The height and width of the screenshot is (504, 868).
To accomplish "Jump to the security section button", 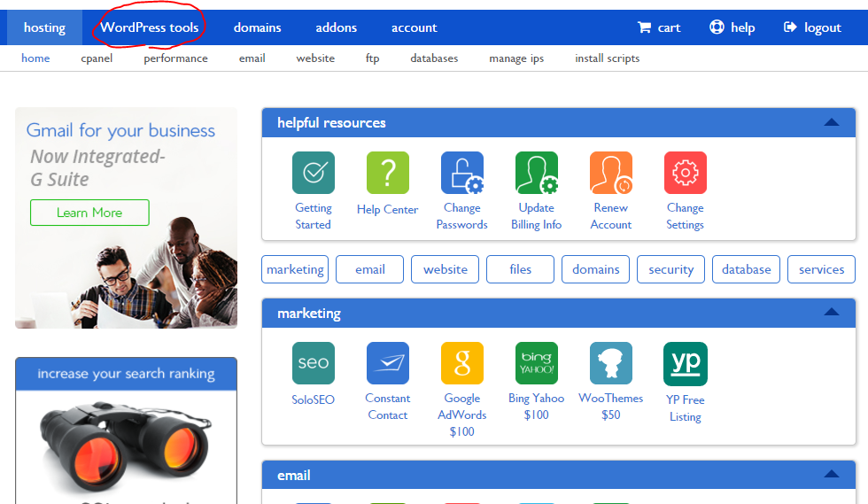I will pyautogui.click(x=671, y=269).
